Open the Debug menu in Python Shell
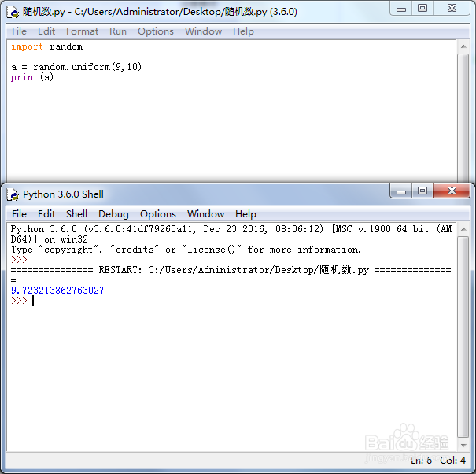 [113, 214]
